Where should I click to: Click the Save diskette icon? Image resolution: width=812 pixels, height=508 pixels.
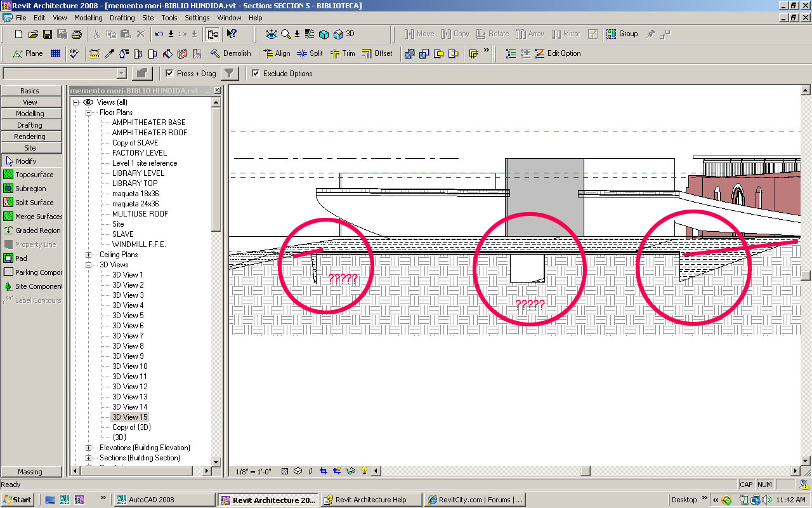pyautogui.click(x=48, y=34)
